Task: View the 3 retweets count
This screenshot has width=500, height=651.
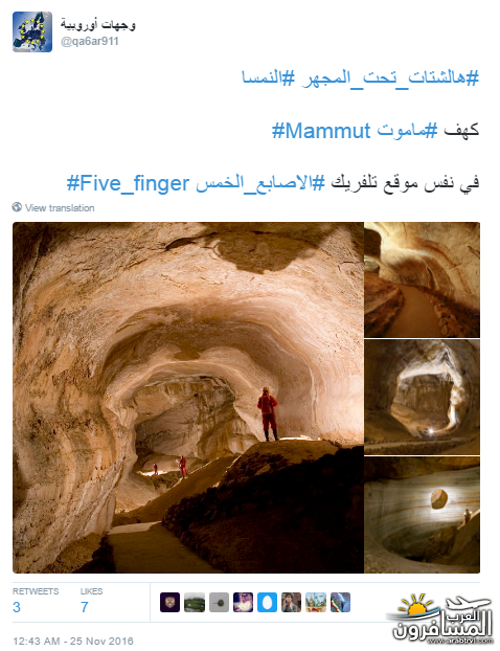Action: [17, 607]
